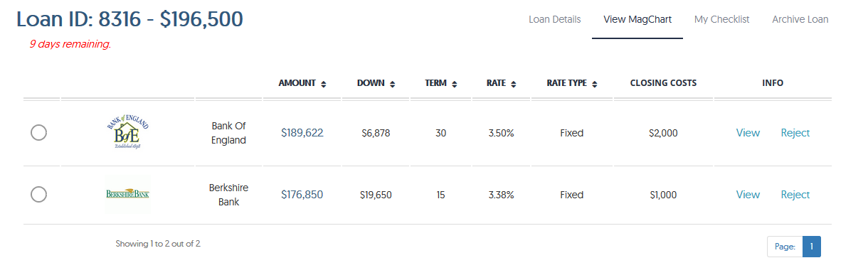
Task: Click the 'Loan ID: 8316 - $196,500' heading
Action: (129, 19)
